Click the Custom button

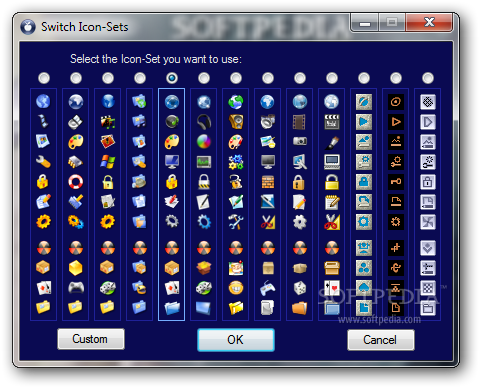click(91, 339)
